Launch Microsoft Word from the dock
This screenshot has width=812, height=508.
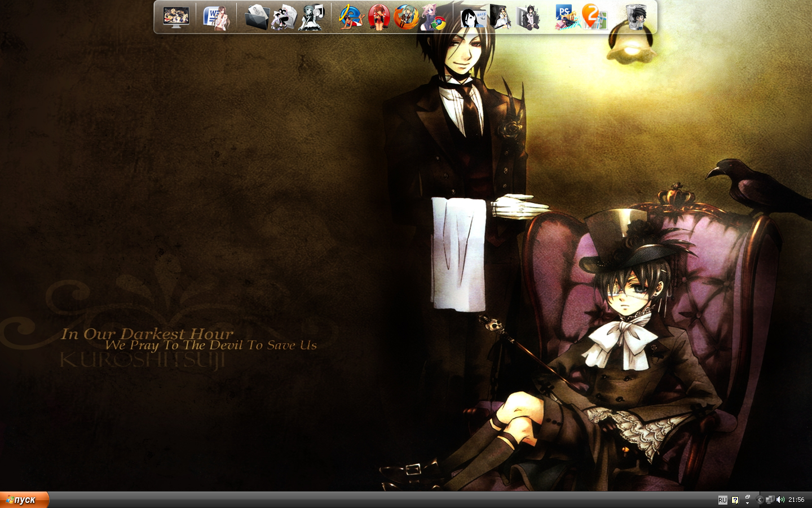coord(216,17)
